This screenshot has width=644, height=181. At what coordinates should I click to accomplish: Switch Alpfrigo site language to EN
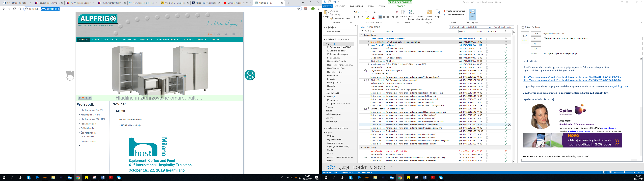[x=219, y=34]
